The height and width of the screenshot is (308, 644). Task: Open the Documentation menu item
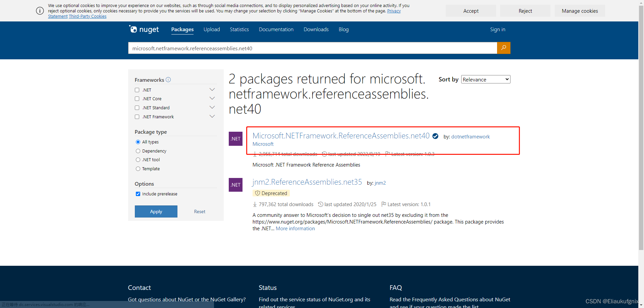point(276,29)
